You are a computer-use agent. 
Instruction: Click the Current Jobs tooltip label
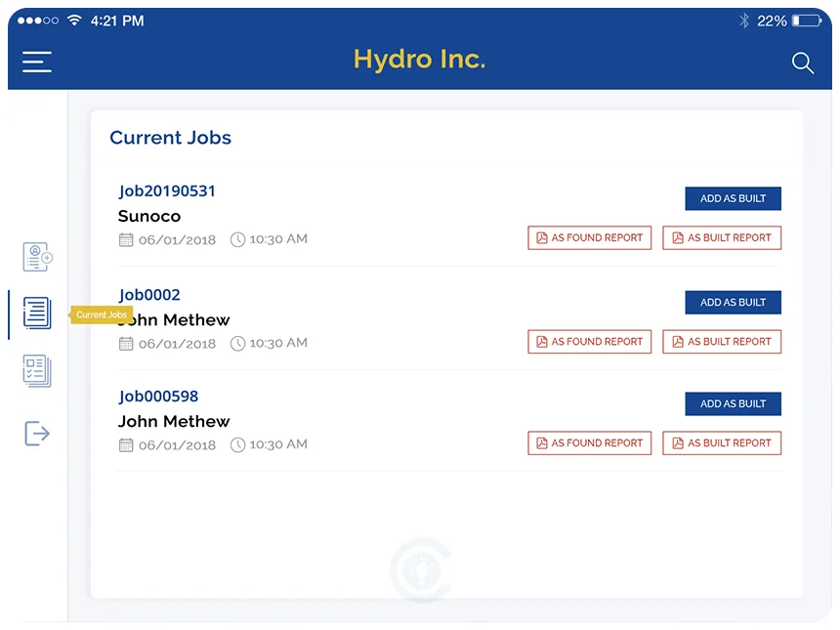point(101,315)
